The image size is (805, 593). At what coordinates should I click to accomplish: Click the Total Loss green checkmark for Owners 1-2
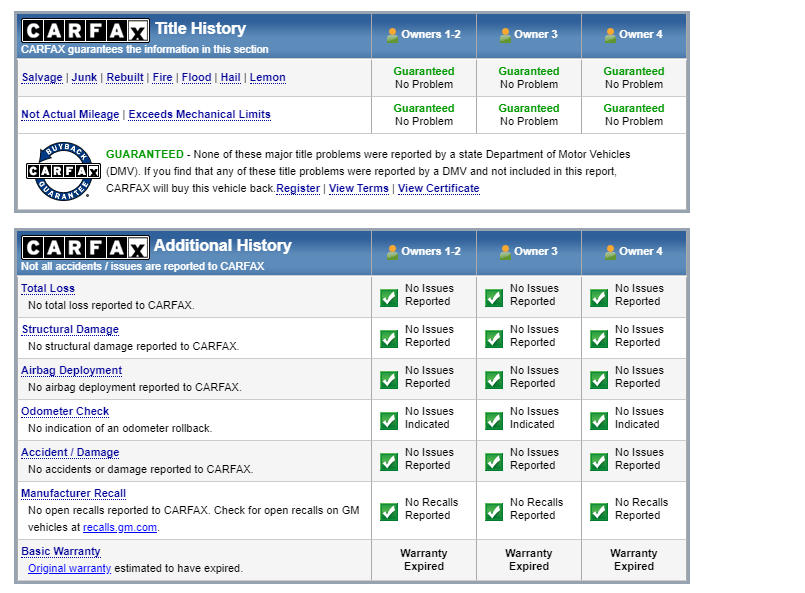(389, 298)
